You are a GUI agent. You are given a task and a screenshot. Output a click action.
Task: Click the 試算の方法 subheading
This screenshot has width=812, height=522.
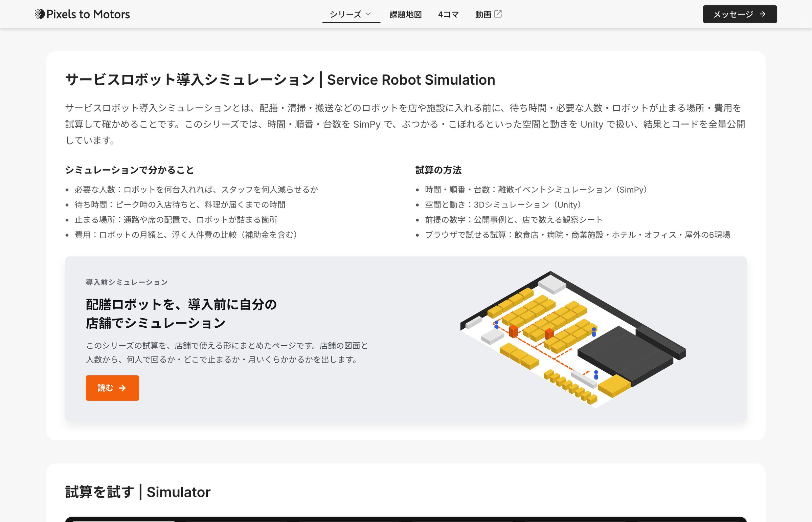point(438,170)
